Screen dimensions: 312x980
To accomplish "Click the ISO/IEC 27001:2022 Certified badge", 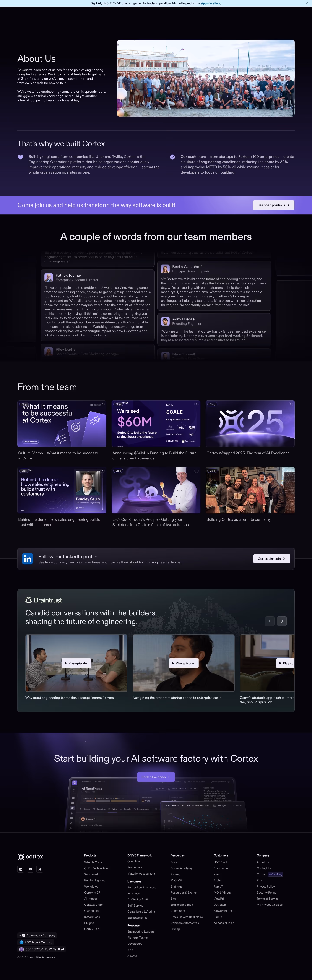I will [x=42, y=949].
